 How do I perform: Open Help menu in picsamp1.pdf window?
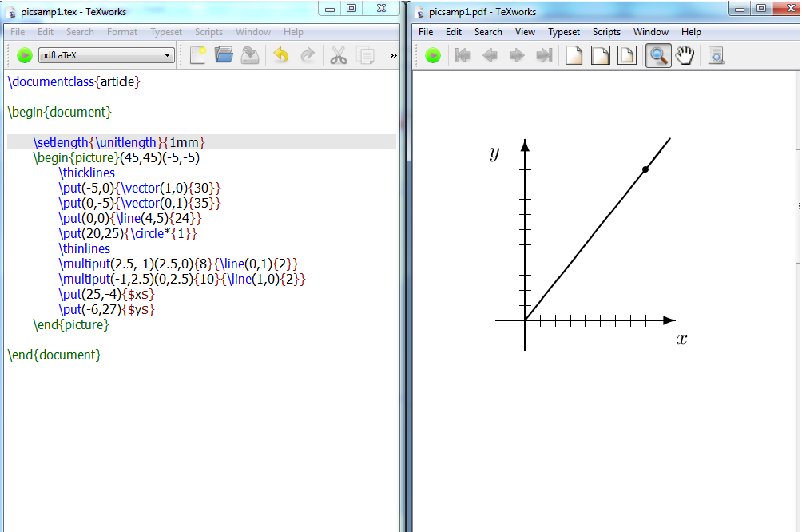pyautogui.click(x=691, y=32)
